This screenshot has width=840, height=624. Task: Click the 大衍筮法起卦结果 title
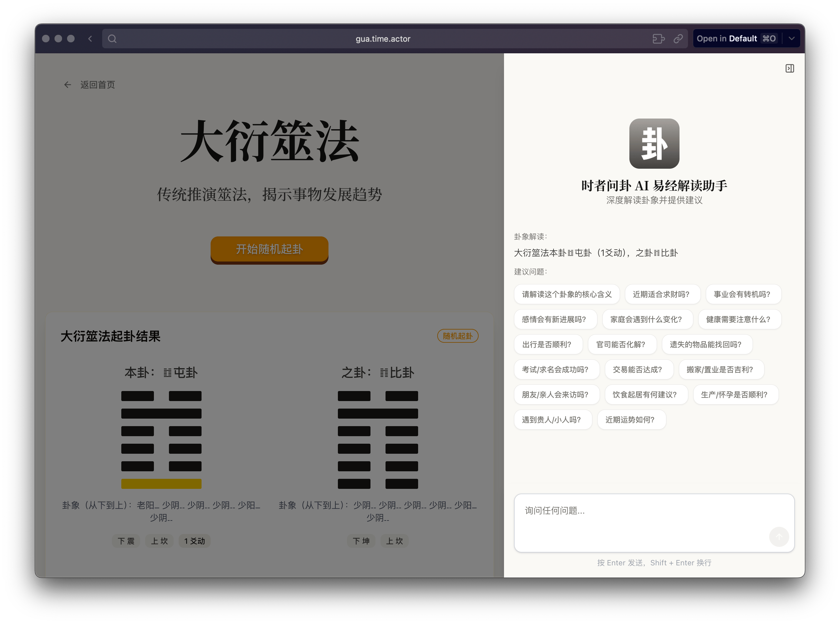pos(111,336)
